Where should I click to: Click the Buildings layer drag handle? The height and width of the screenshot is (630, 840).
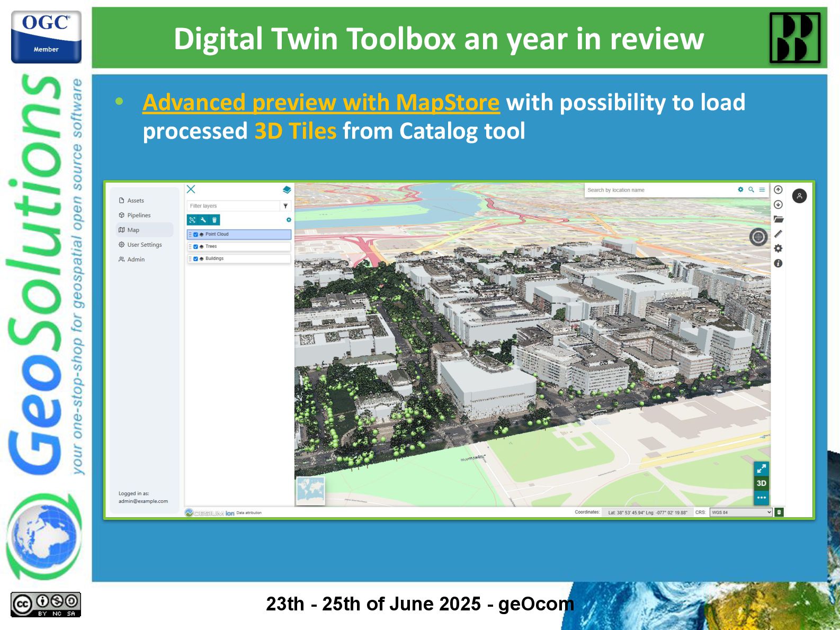(190, 259)
